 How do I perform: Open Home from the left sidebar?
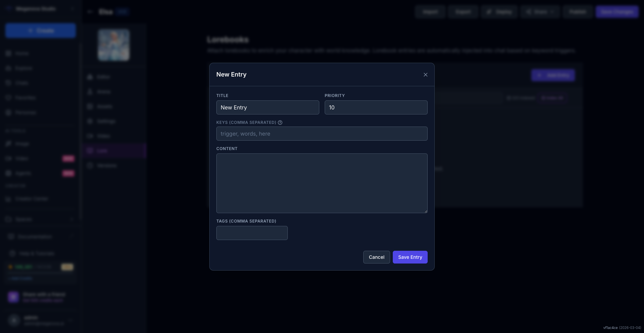pyautogui.click(x=22, y=53)
